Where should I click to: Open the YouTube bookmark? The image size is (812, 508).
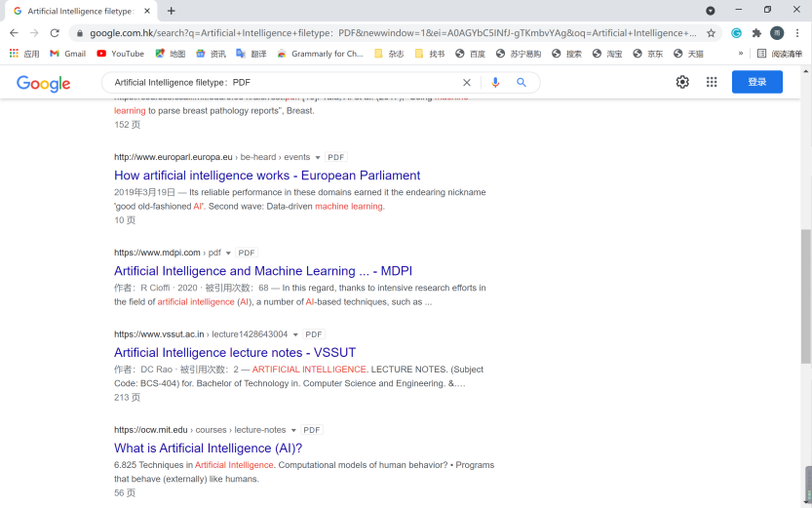121,54
